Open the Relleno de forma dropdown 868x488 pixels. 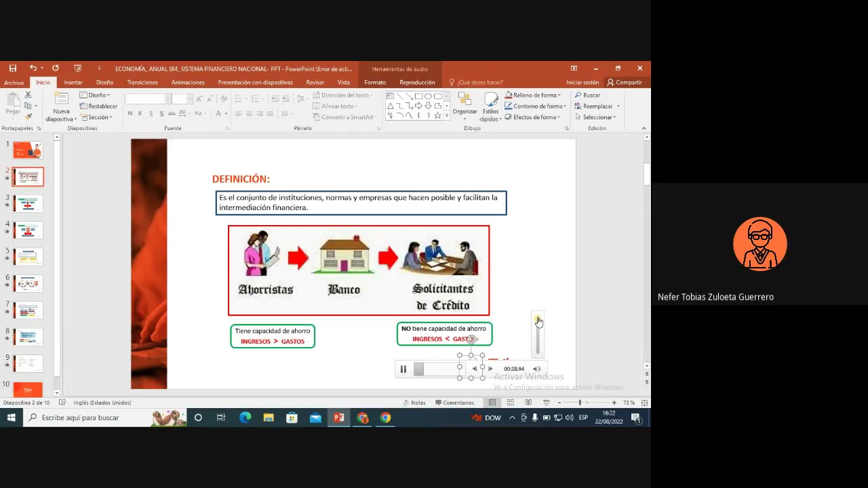(533, 95)
